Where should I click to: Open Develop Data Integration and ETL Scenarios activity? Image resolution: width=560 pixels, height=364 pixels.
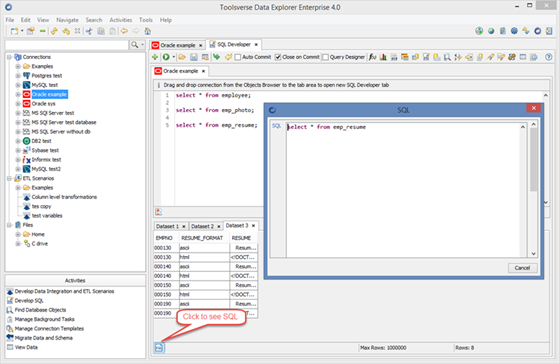click(64, 291)
